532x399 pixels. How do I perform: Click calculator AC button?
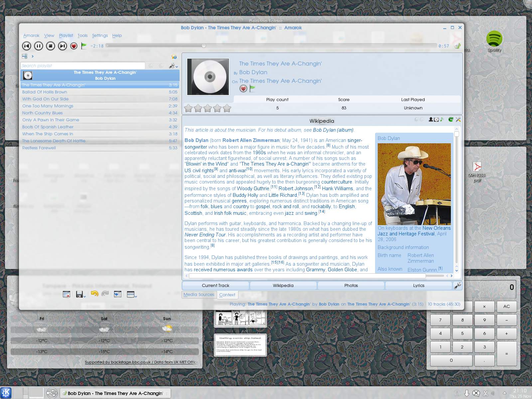[x=506, y=307]
